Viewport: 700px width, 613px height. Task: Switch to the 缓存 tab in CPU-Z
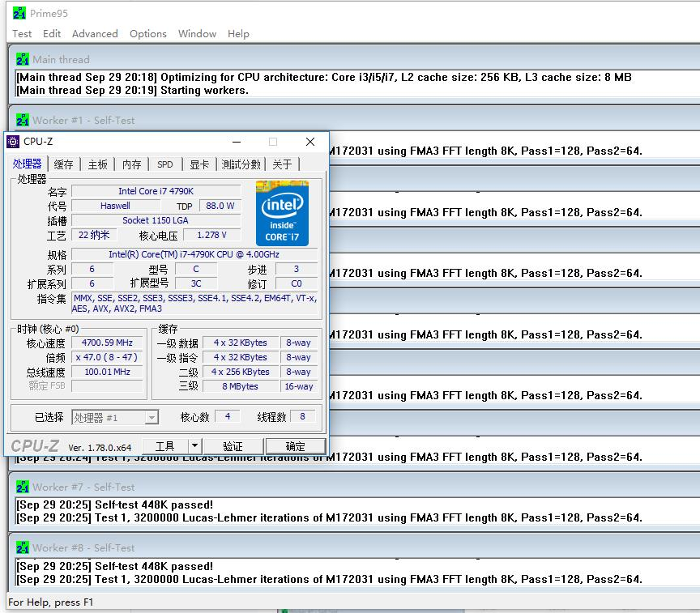click(x=64, y=164)
